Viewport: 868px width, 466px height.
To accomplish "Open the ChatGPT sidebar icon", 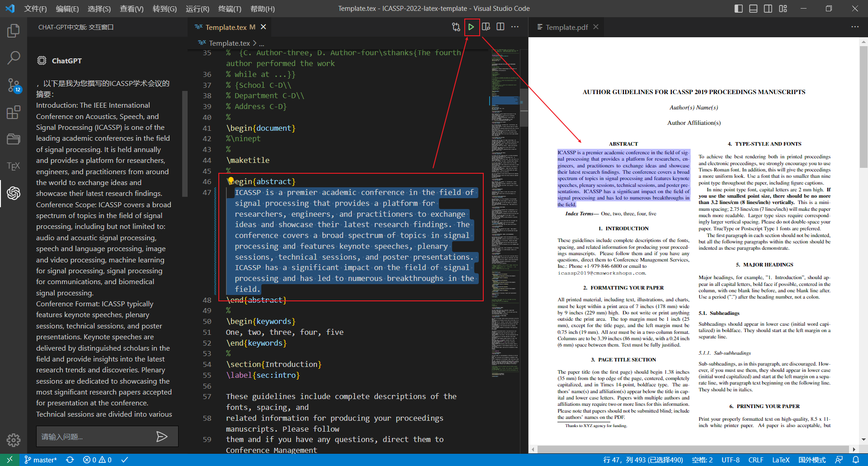I will pos(14,193).
